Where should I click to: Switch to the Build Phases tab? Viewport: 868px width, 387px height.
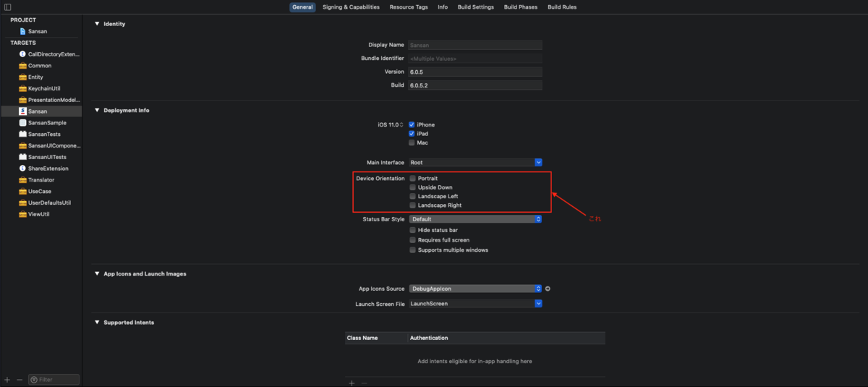(x=521, y=7)
